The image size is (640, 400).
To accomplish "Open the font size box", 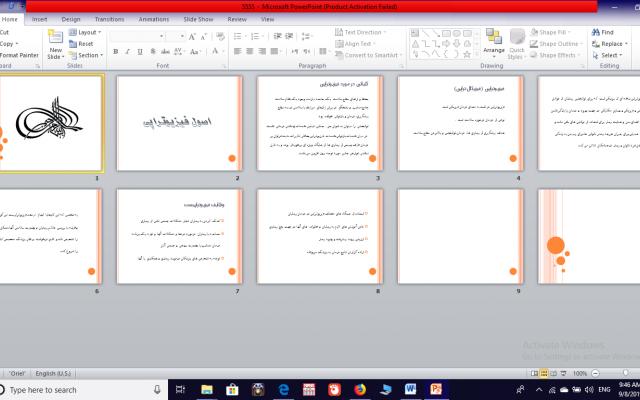I will point(176,37).
